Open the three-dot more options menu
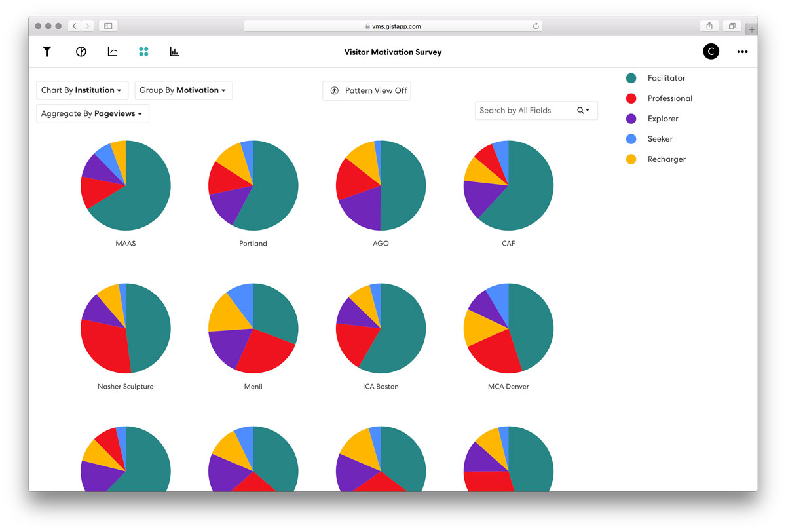The width and height of the screenshot is (786, 532). pos(742,52)
